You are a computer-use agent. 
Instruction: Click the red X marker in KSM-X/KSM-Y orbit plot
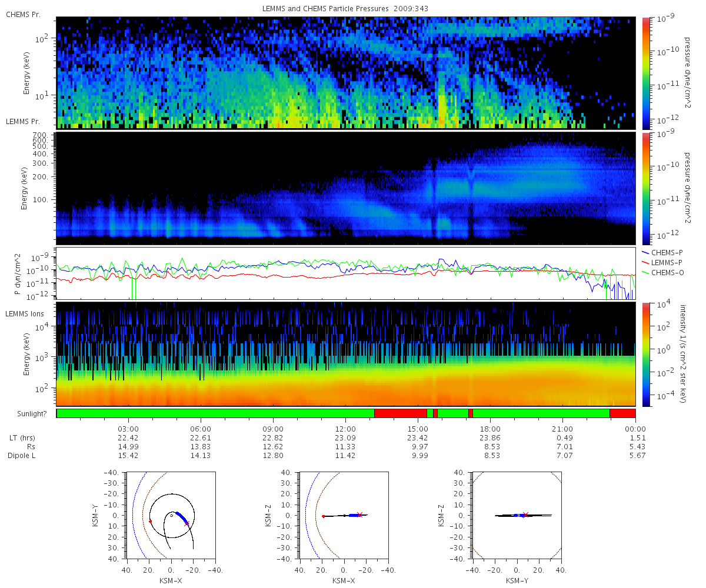coord(187,523)
